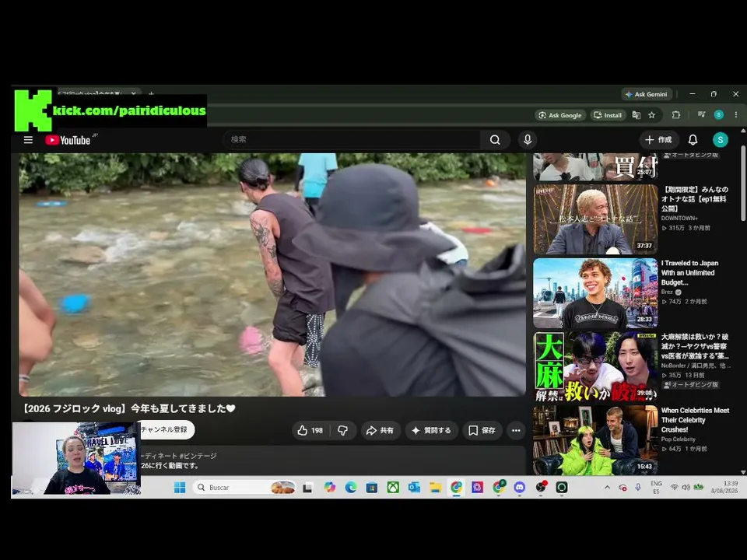The height and width of the screenshot is (560, 747).
Task: Open the Xbox app on taskbar
Action: coord(393,487)
